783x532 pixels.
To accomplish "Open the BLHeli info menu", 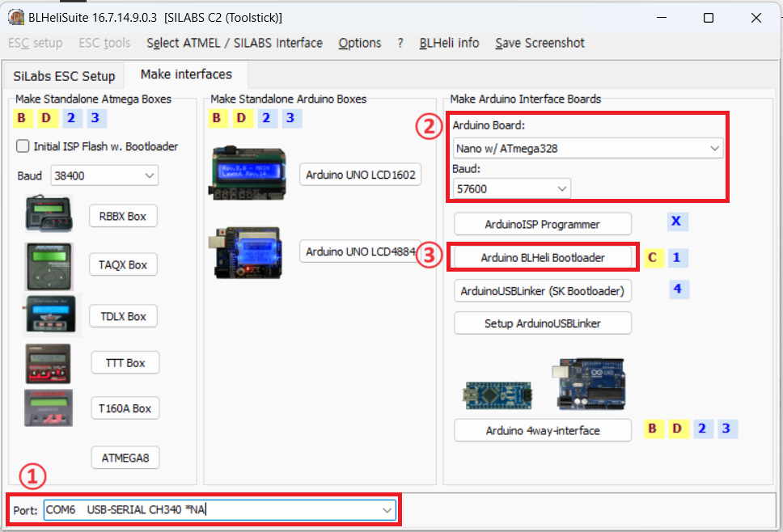I will click(449, 44).
